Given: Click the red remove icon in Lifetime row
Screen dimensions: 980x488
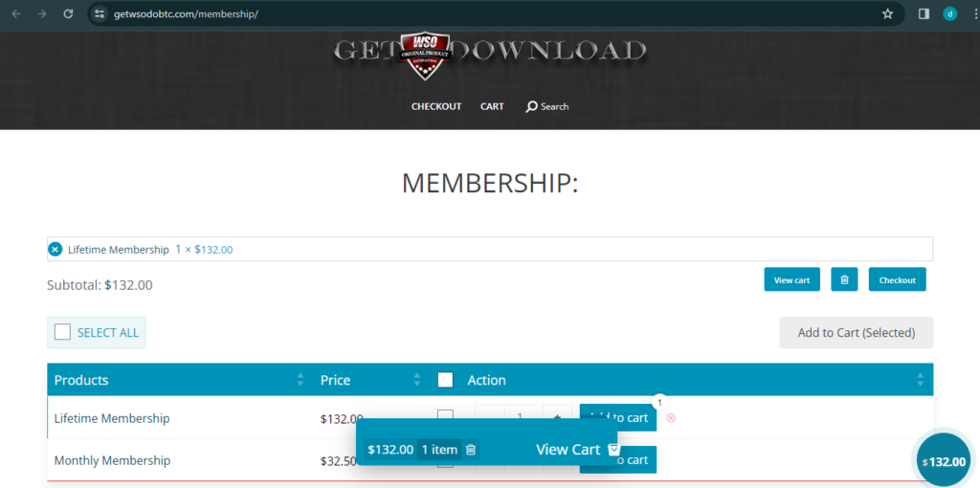Looking at the screenshot, I should 671,418.
